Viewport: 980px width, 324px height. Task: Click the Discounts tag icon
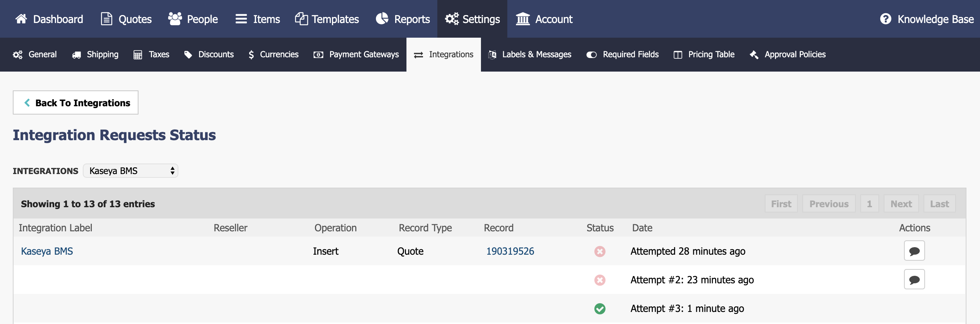[x=188, y=55]
